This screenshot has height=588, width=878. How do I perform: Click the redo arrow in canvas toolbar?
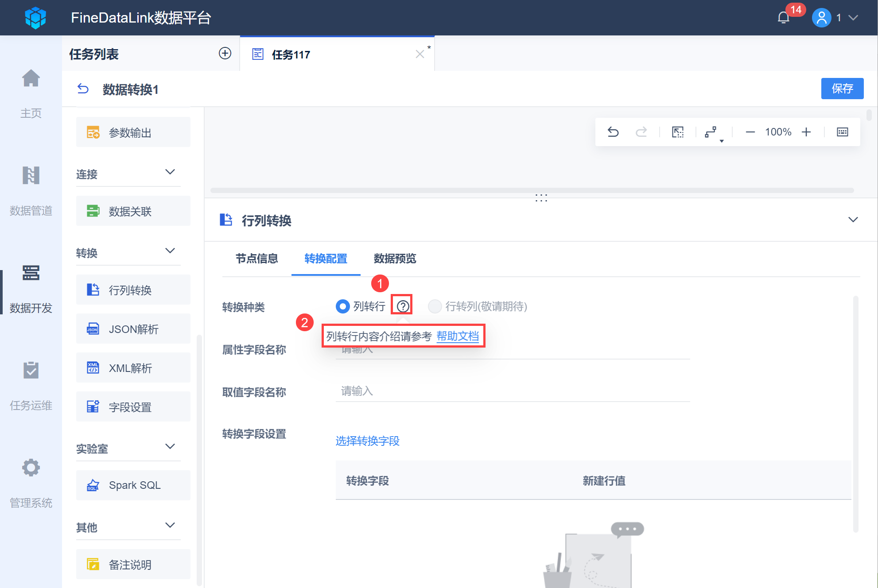tap(641, 132)
